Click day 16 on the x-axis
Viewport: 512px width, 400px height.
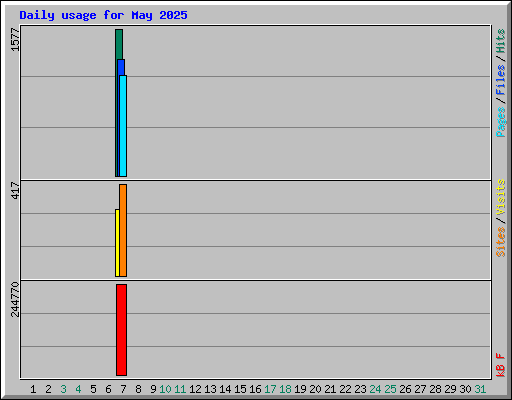(x=255, y=389)
